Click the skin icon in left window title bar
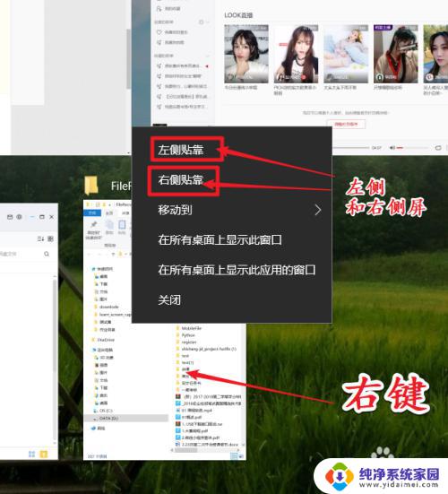This screenshot has height=494, width=448. 10,217
